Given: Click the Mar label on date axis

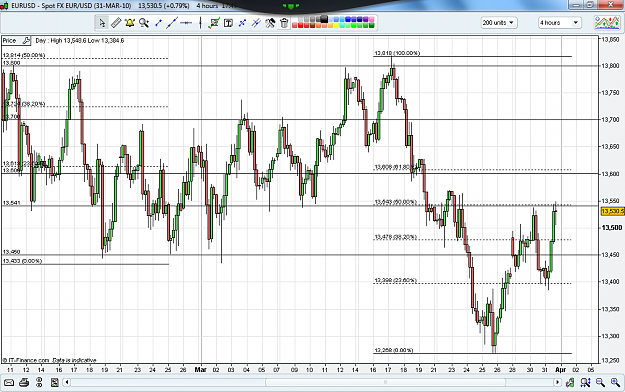Looking at the screenshot, I should [200, 370].
